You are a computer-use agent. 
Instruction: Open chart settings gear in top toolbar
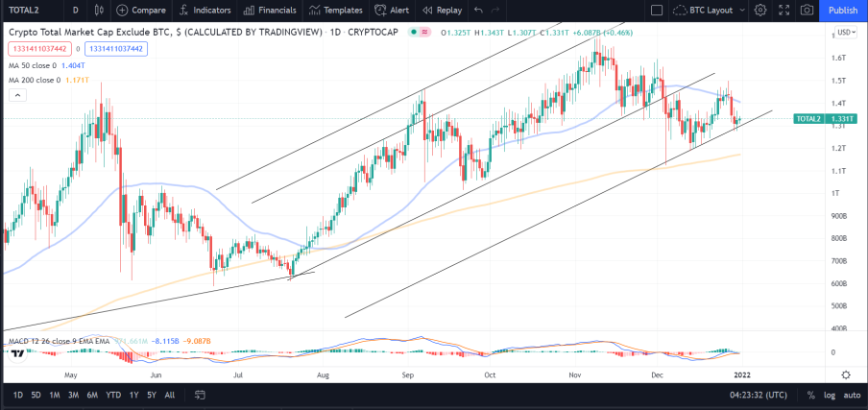(x=760, y=10)
